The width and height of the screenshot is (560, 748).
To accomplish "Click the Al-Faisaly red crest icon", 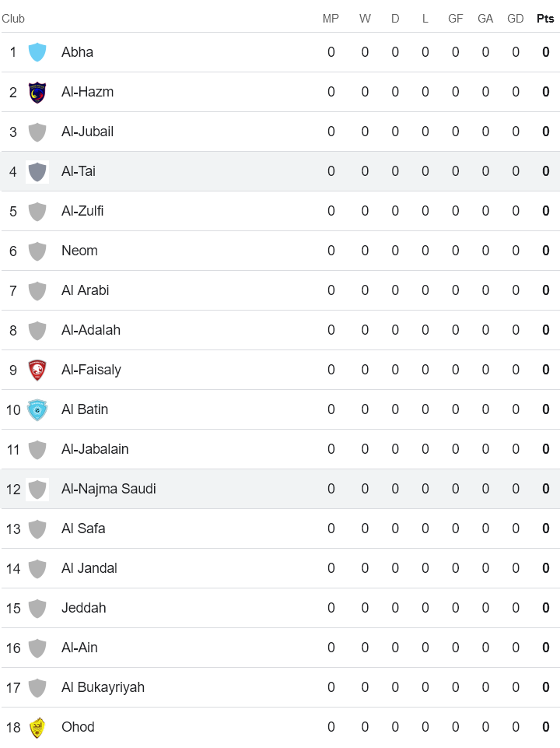I will [x=37, y=370].
